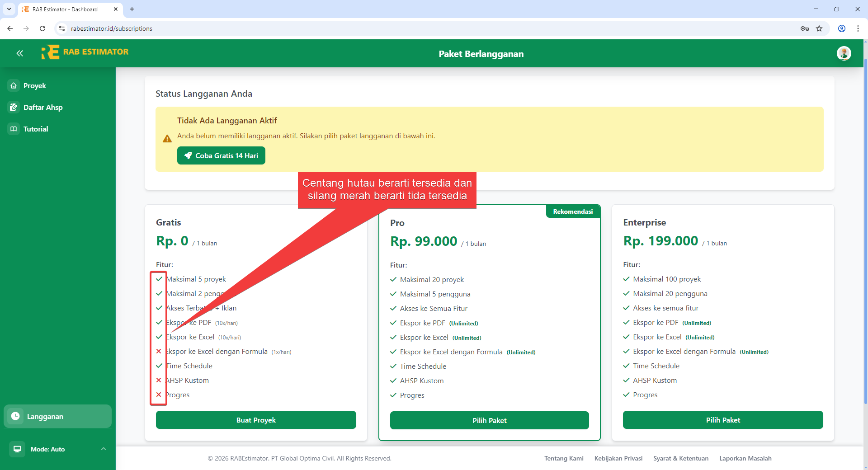Select Daftar Ahsp in the sidebar
868x470 pixels.
pos(42,107)
